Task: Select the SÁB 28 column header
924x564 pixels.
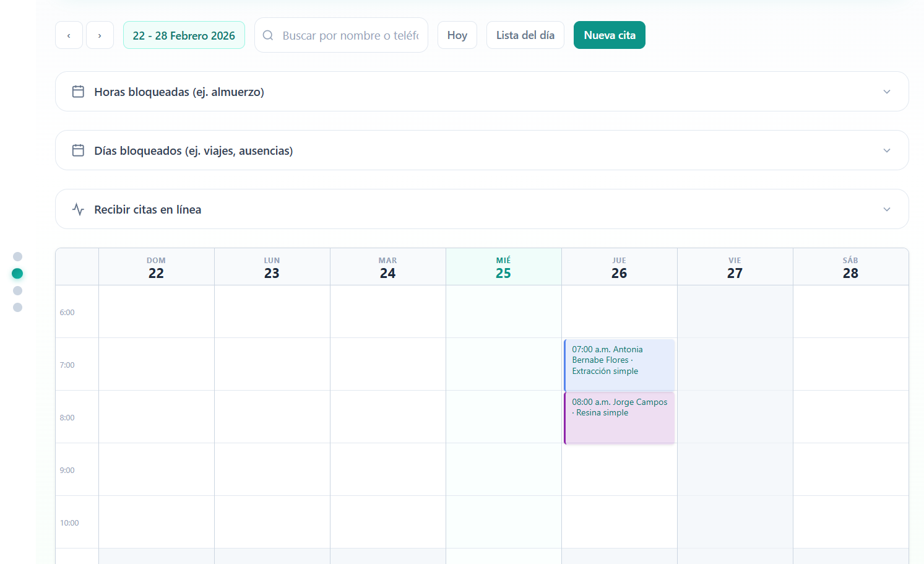Action: click(850, 266)
